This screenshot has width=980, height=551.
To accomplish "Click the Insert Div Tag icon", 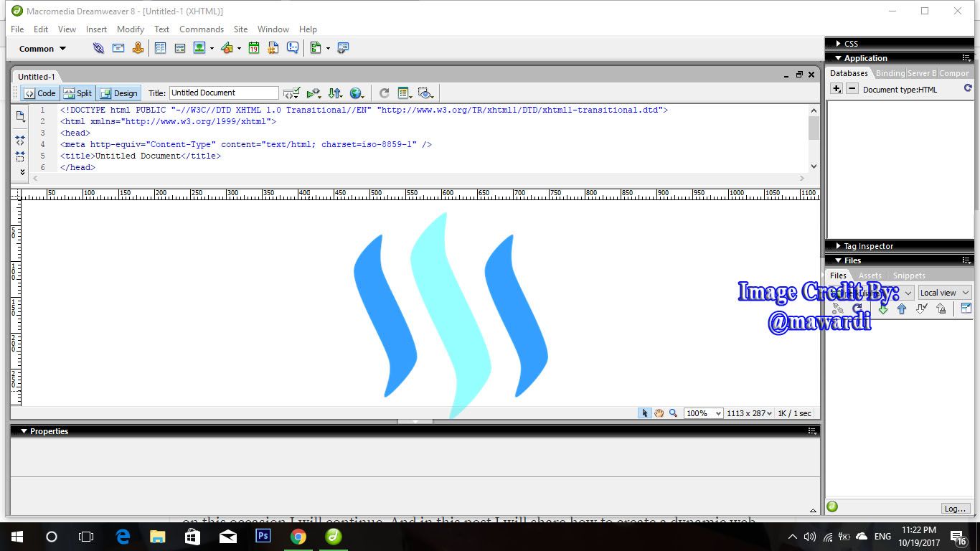I will pos(179,48).
